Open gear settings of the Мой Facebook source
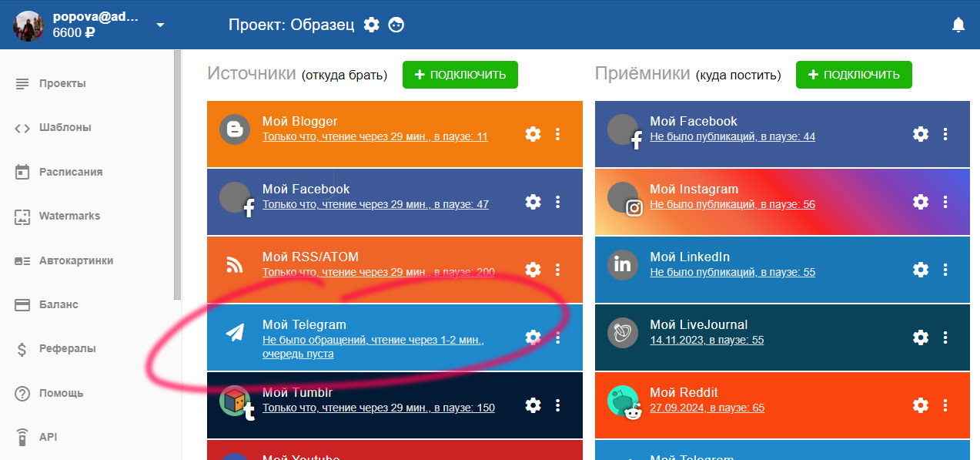Image resolution: width=980 pixels, height=460 pixels. [533, 202]
